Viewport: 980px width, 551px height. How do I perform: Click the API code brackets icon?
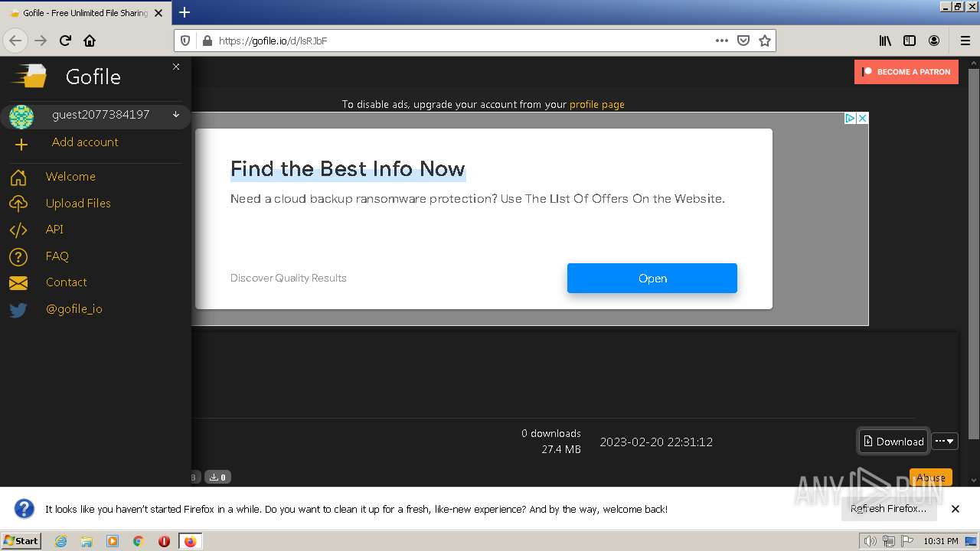click(18, 230)
